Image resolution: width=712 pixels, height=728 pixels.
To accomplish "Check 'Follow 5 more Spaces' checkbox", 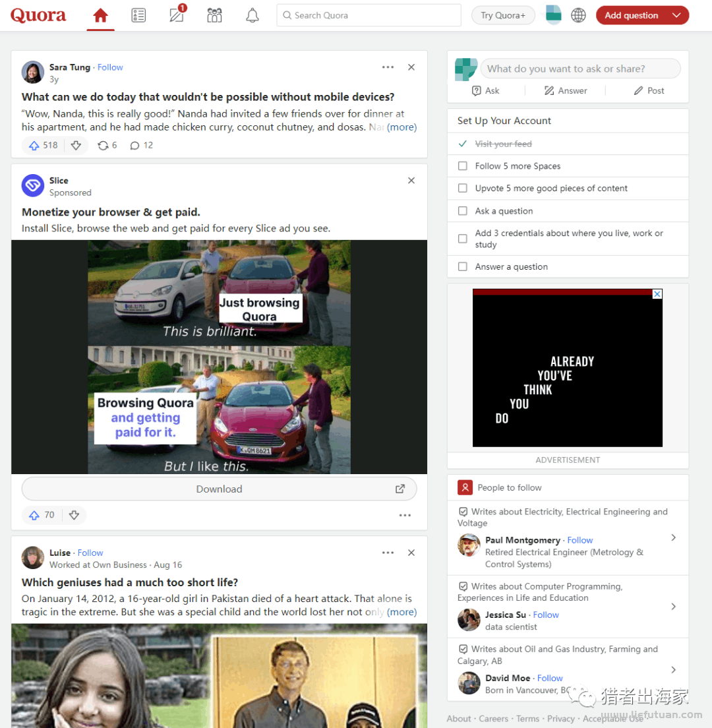I will (463, 166).
